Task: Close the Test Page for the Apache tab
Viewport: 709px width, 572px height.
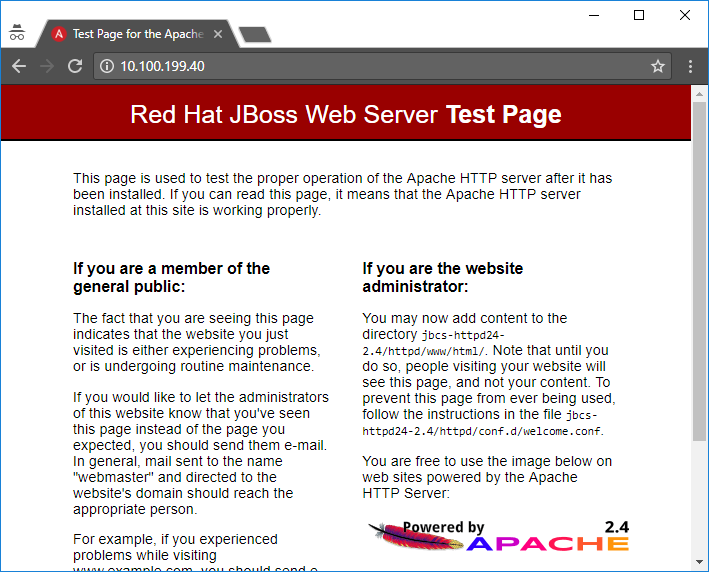Action: point(217,34)
